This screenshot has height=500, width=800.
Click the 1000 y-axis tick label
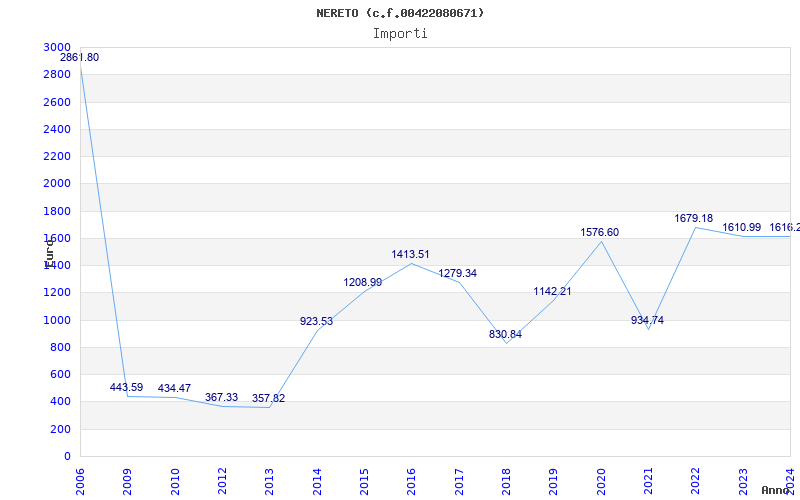pos(57,320)
